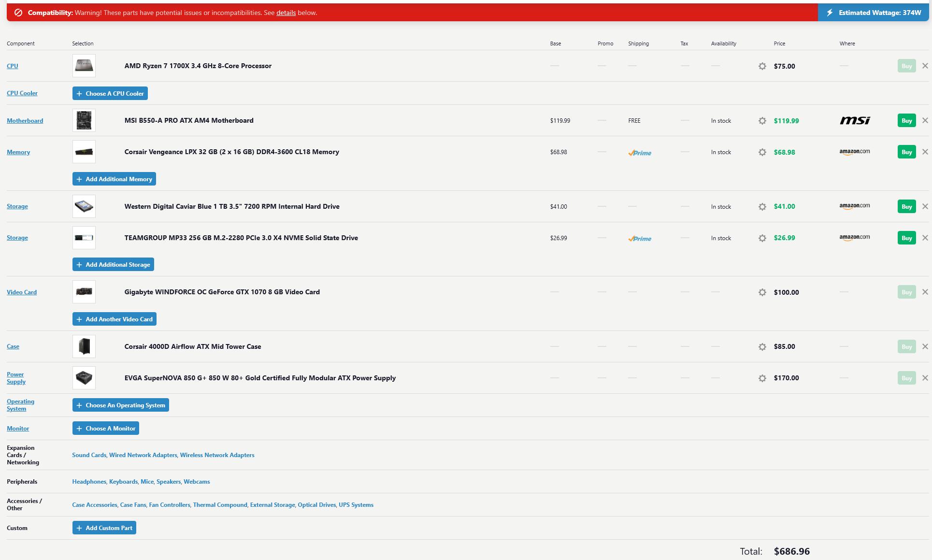This screenshot has width=932, height=560.
Task: Remove the Corsair Vengeance LPX memory
Action: tap(925, 152)
